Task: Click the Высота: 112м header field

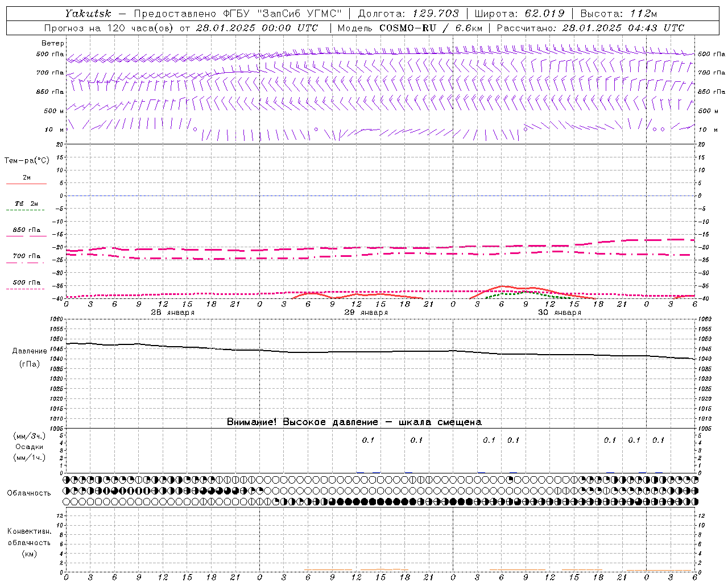Action: [619, 14]
